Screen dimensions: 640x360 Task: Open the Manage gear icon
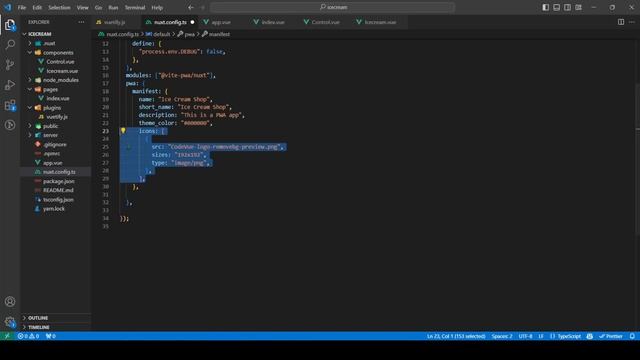10,322
